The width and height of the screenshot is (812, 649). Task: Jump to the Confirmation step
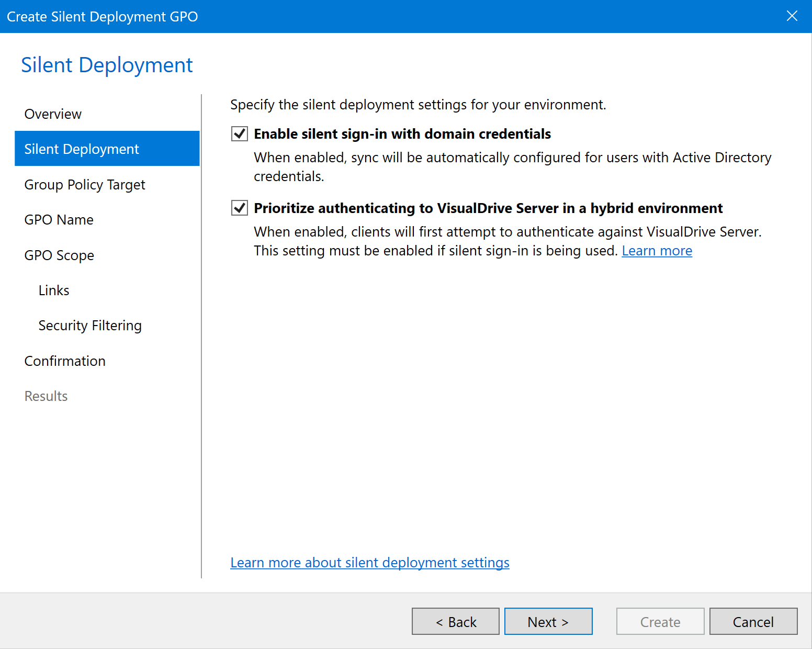click(x=65, y=361)
